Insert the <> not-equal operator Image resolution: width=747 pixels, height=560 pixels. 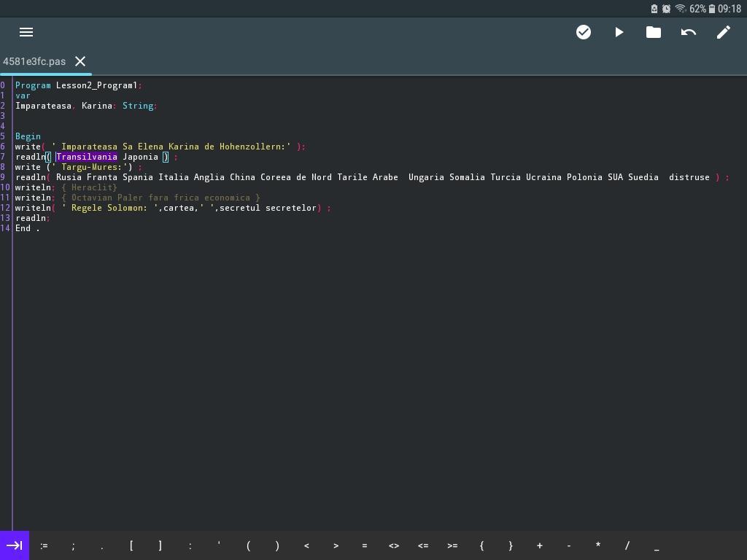(x=394, y=545)
